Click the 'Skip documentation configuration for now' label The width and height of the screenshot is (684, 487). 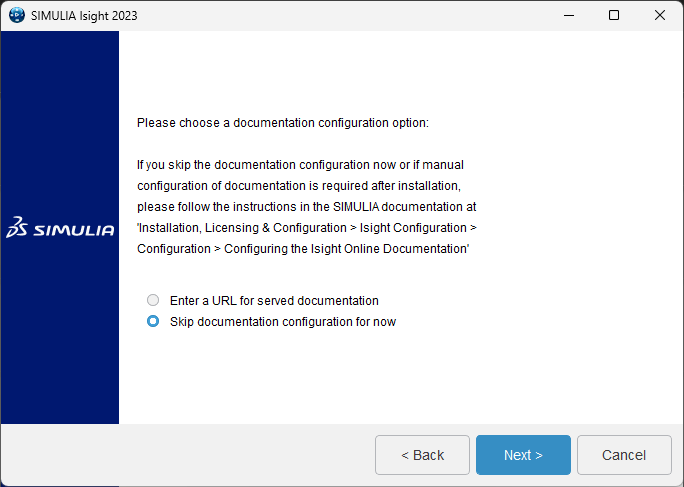point(283,322)
